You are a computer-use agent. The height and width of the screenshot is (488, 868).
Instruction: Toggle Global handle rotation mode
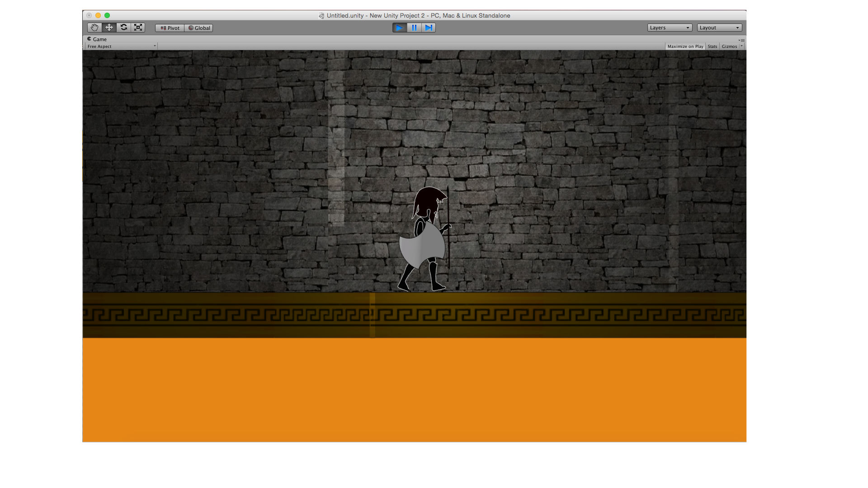coord(199,28)
